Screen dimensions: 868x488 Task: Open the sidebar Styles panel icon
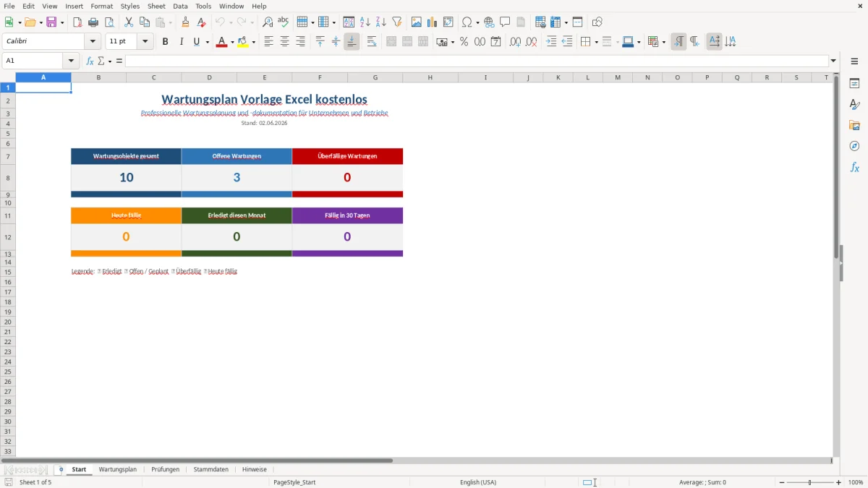pyautogui.click(x=854, y=105)
